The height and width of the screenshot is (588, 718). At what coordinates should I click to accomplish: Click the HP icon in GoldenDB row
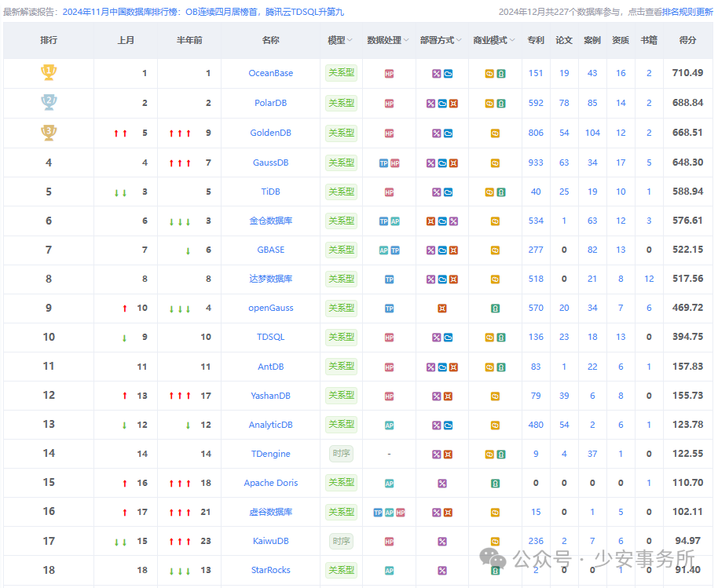[x=389, y=133]
